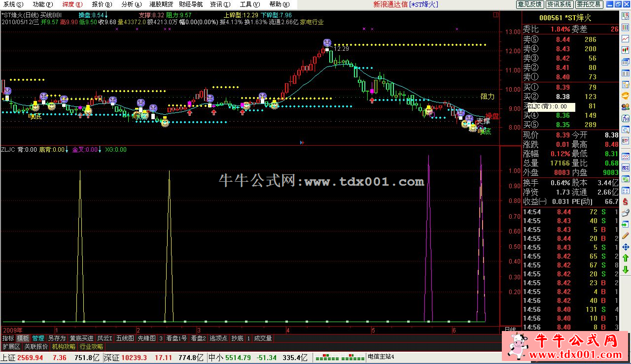Click the orange bowl sidebar icon
The width and height of the screenshot is (631, 364).
pyautogui.click(x=626, y=95)
